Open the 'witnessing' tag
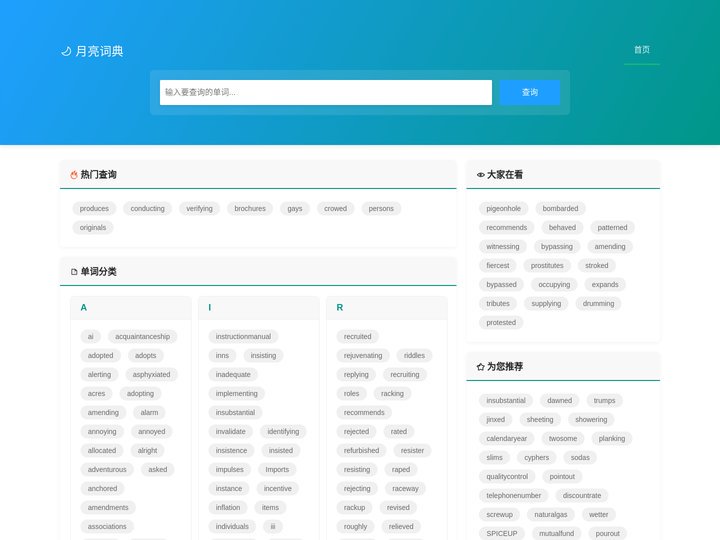 coord(503,247)
